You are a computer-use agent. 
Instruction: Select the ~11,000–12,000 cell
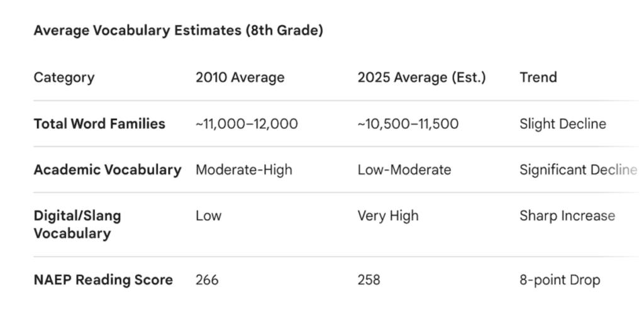pos(247,124)
